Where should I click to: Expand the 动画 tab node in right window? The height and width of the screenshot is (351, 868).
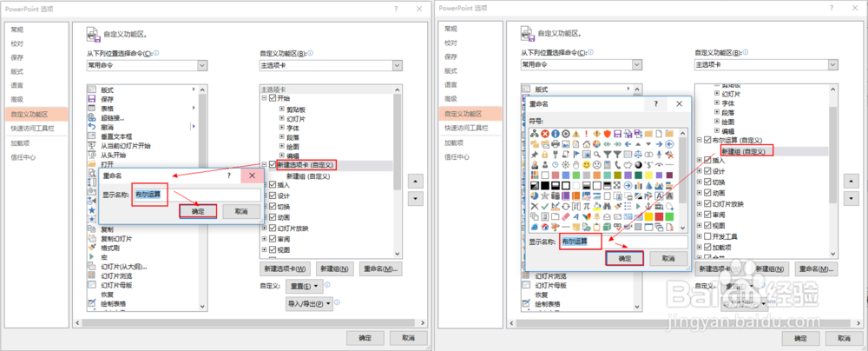pyautogui.click(x=700, y=192)
